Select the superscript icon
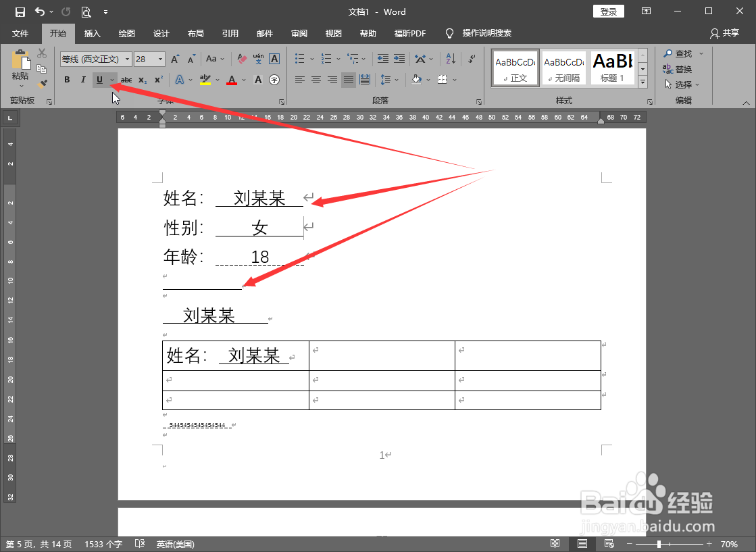Image resolution: width=756 pixels, height=552 pixels. point(157,80)
